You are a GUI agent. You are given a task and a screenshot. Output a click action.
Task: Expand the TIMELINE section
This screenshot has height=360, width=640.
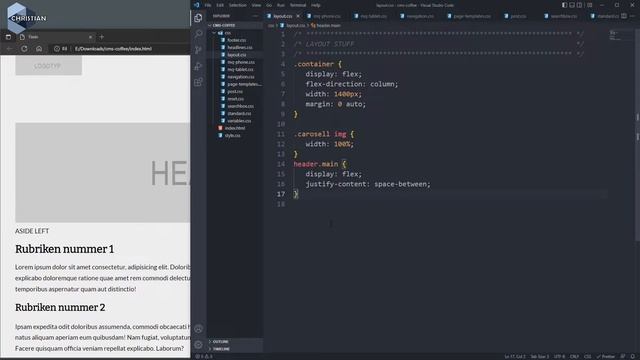(235, 349)
